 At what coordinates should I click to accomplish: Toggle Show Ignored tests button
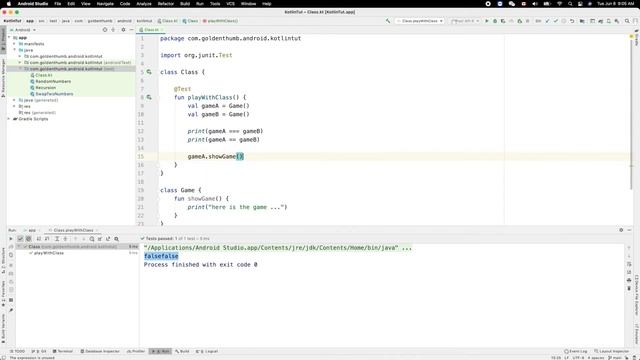(29, 239)
